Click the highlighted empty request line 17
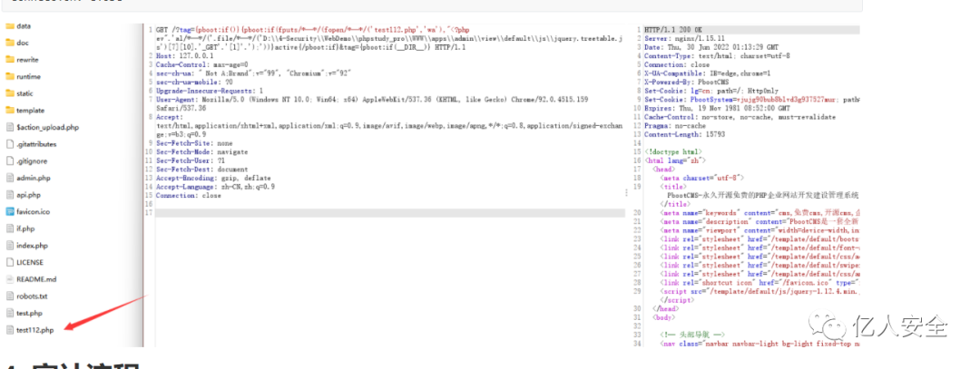 (390, 213)
